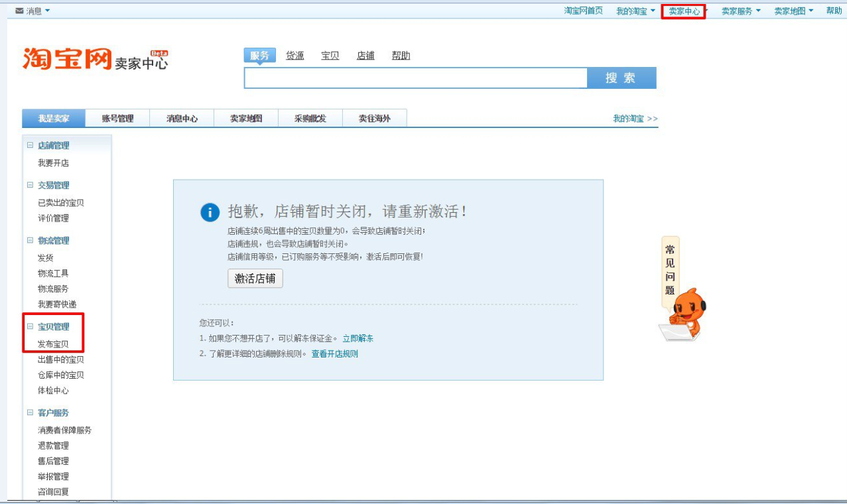
Task: Open the 我的淘宝 >> link
Action: point(635,119)
